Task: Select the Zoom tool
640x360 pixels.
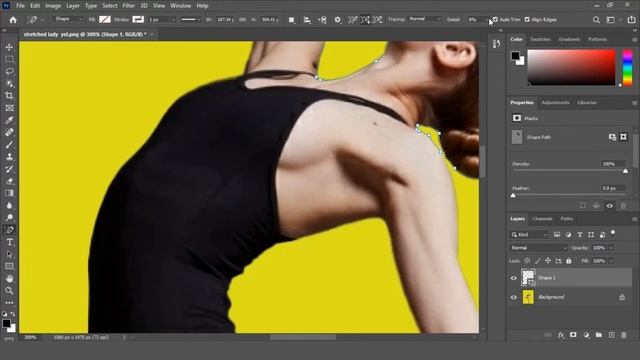Action: tap(9, 291)
